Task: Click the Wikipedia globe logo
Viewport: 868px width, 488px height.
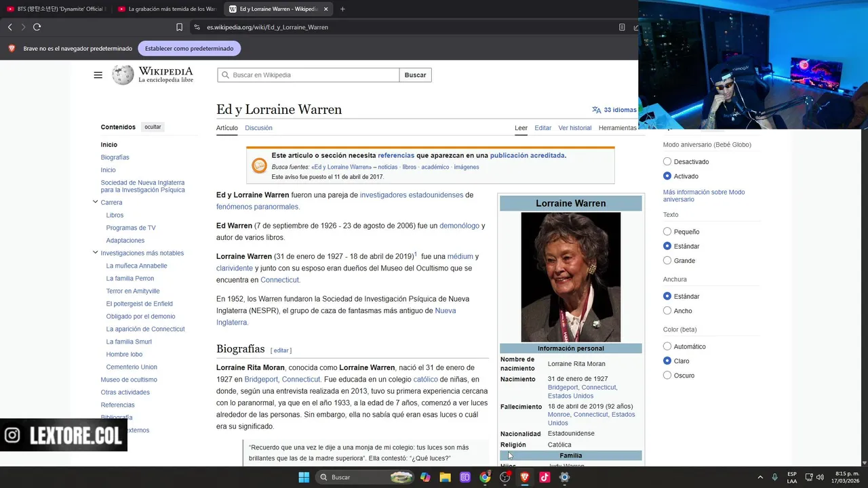Action: [x=123, y=75]
